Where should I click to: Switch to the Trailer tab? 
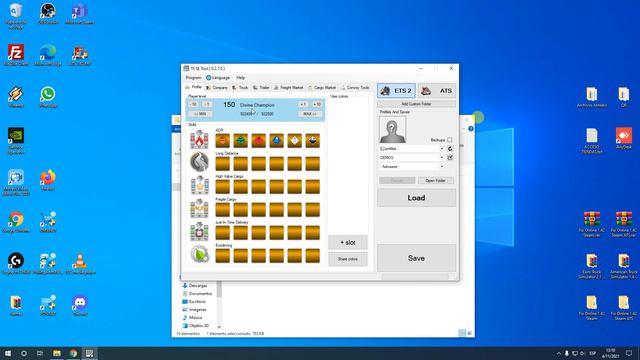pos(262,88)
